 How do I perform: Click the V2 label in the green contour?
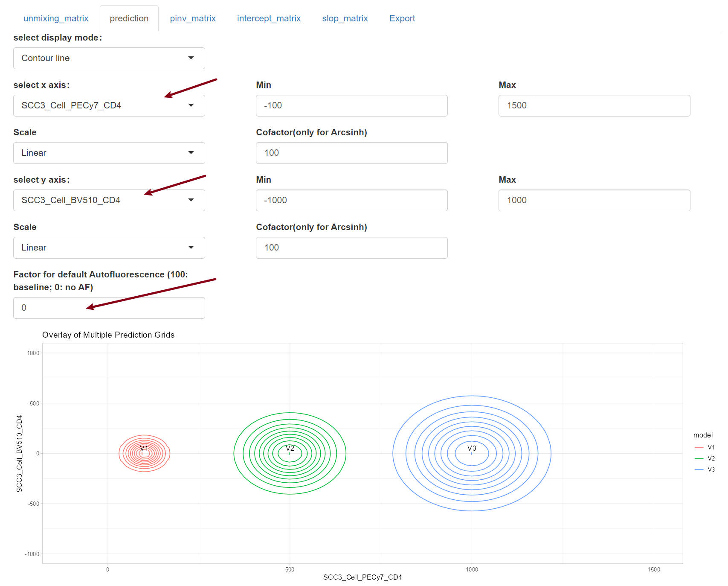[290, 448]
